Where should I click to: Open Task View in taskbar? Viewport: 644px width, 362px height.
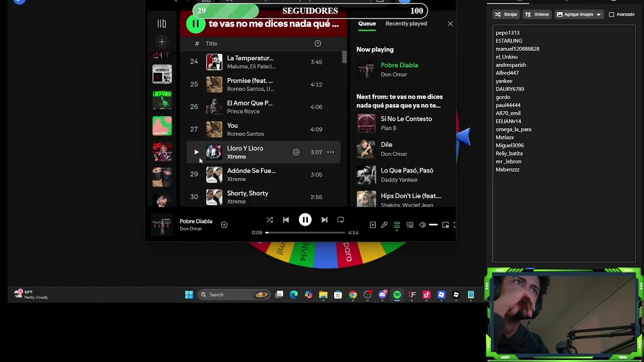pos(279,295)
